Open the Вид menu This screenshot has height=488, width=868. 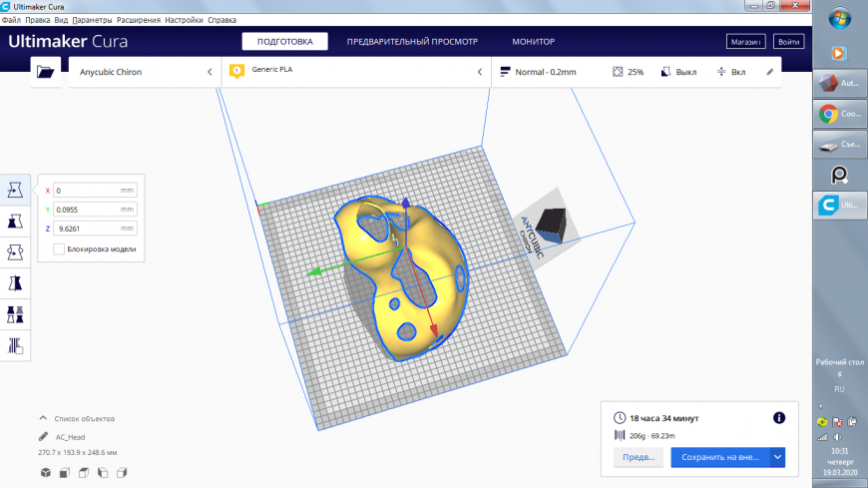[61, 20]
